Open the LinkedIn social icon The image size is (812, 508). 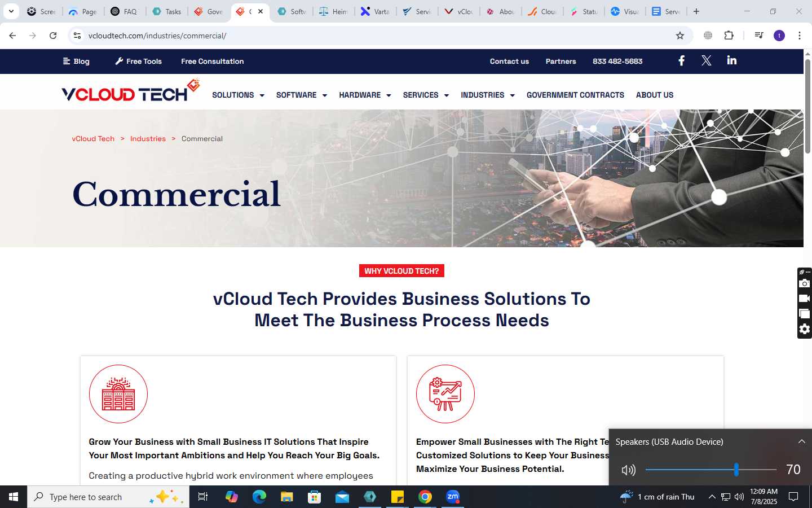(x=732, y=60)
